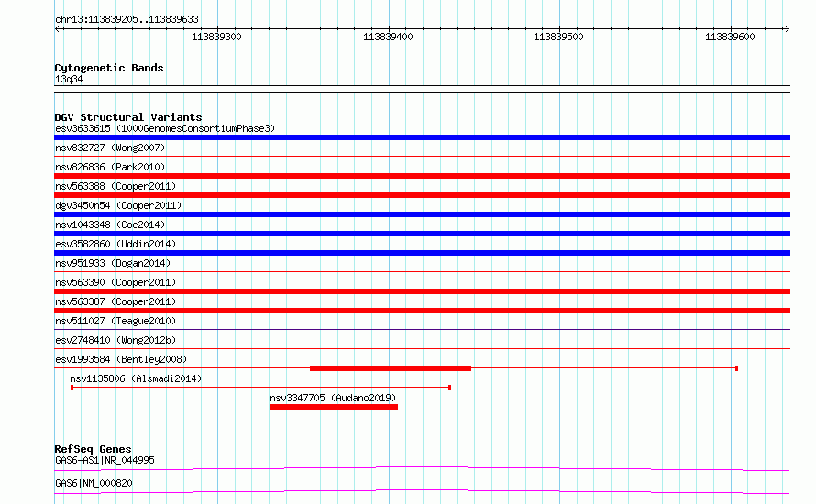Click the right end marker of esv1993584

pos(736,368)
